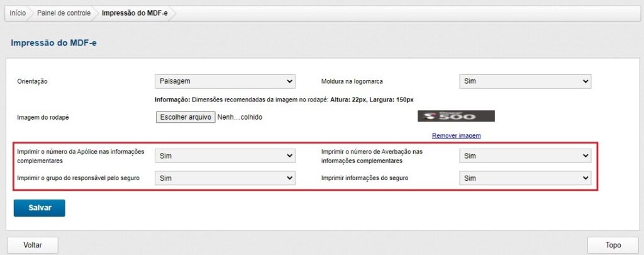Viewport: 644px width, 255px height.
Task: Select Impressão do MDF-e breadcrumb item
Action: click(x=134, y=13)
